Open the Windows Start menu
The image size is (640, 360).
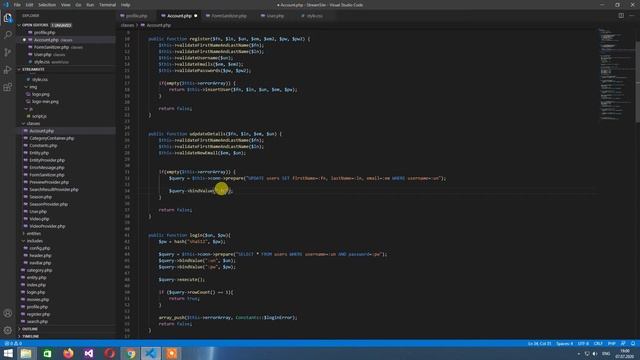click(x=8, y=353)
